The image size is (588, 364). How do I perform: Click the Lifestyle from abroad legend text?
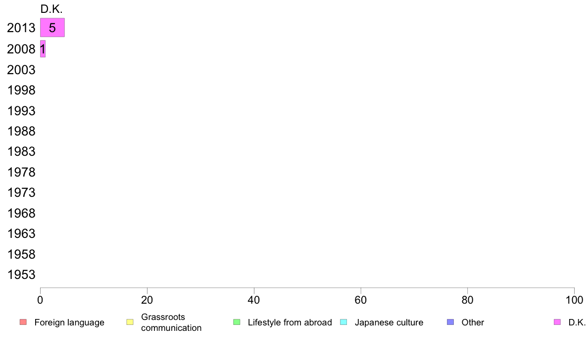(x=290, y=322)
